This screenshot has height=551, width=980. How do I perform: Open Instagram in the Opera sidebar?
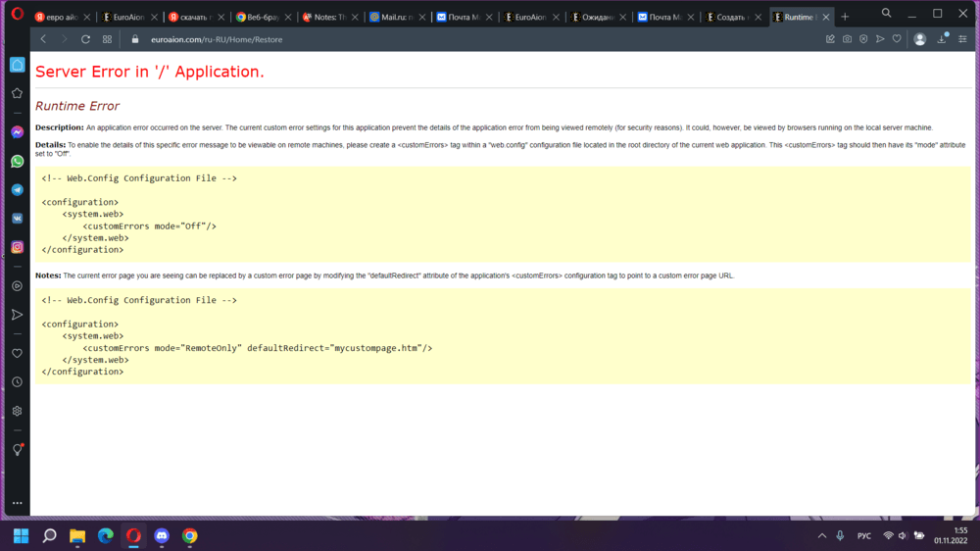click(17, 247)
